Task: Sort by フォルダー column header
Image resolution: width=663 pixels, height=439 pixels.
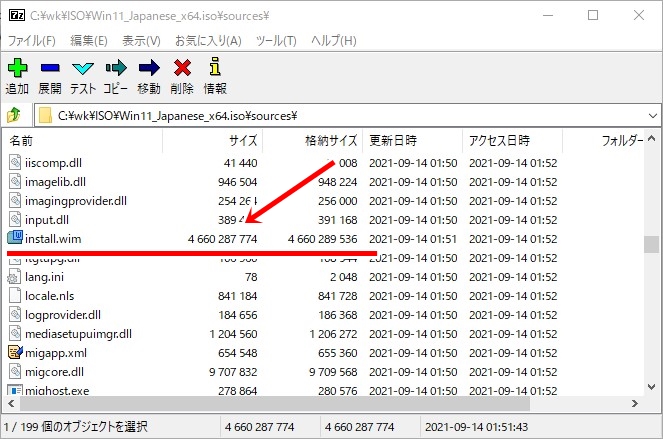Action: point(603,140)
